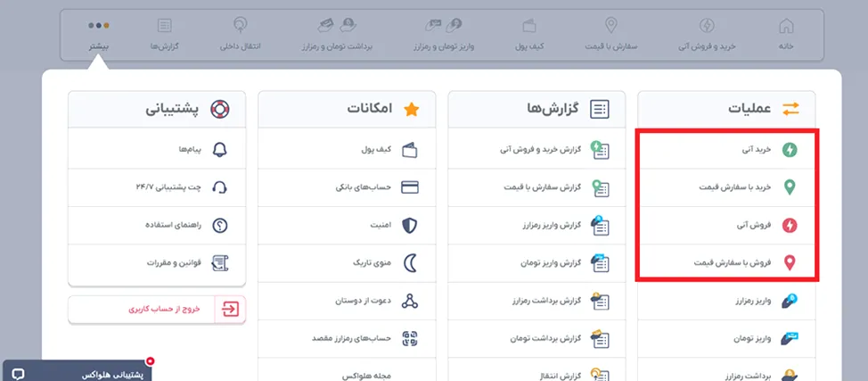This screenshot has height=381, width=868.
Task: Open واریز تومان و رمزارز in top navigation
Action: [444, 35]
